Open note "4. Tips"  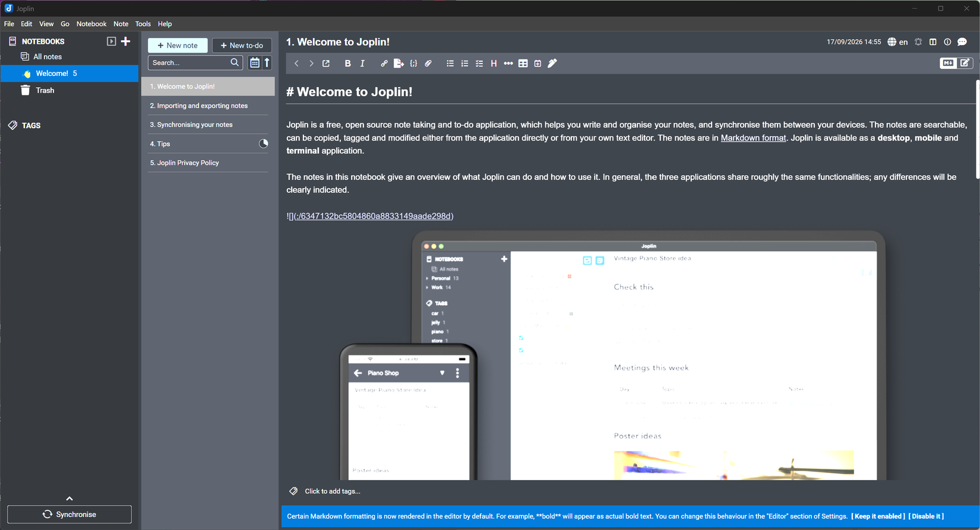click(x=208, y=144)
